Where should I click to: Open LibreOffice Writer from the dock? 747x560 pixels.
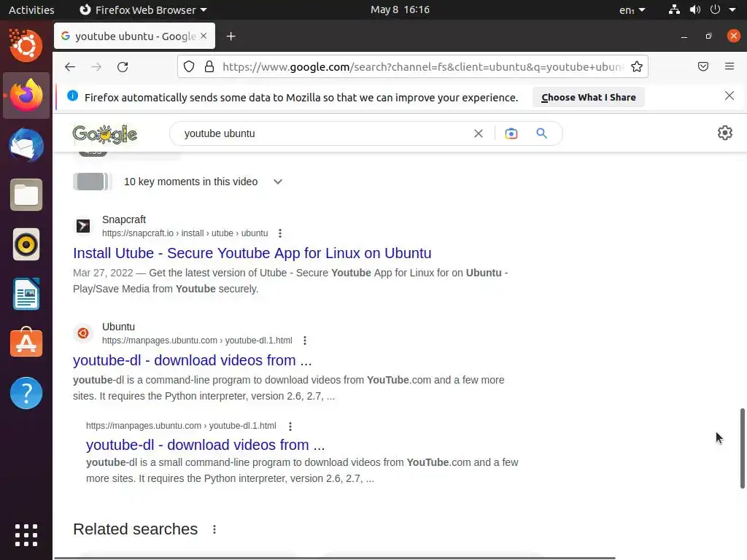pyautogui.click(x=26, y=295)
